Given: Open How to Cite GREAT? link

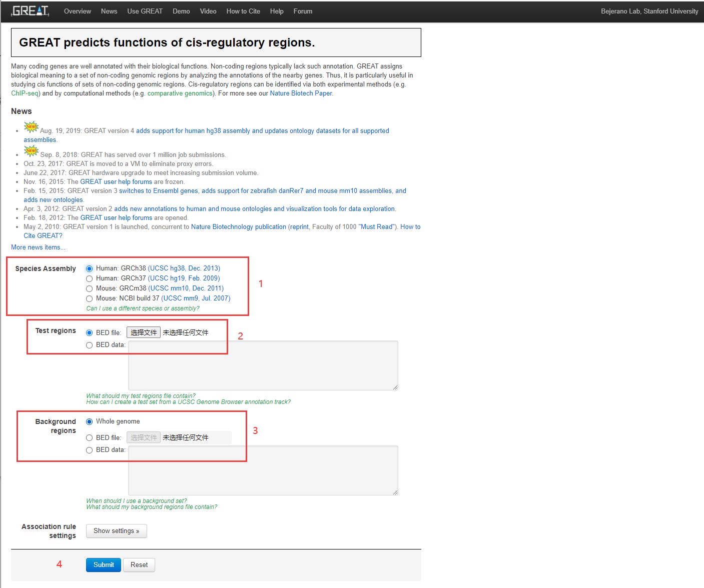Looking at the screenshot, I should point(222,231).
